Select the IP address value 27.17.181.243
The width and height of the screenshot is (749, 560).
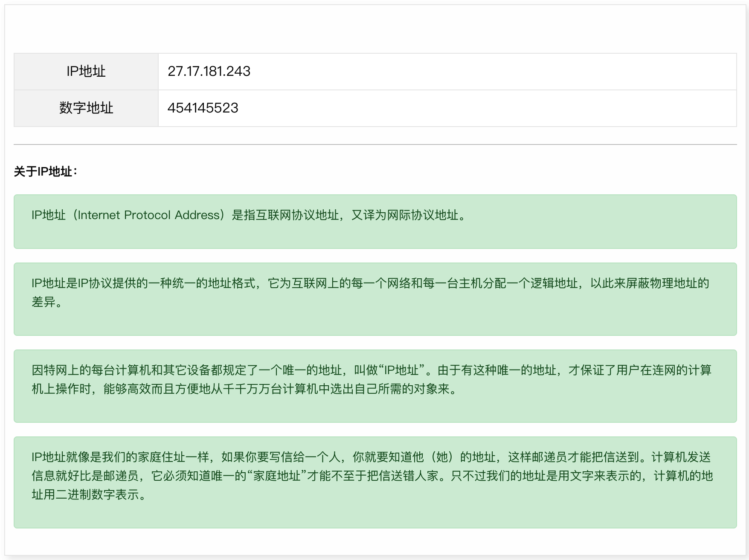(209, 71)
